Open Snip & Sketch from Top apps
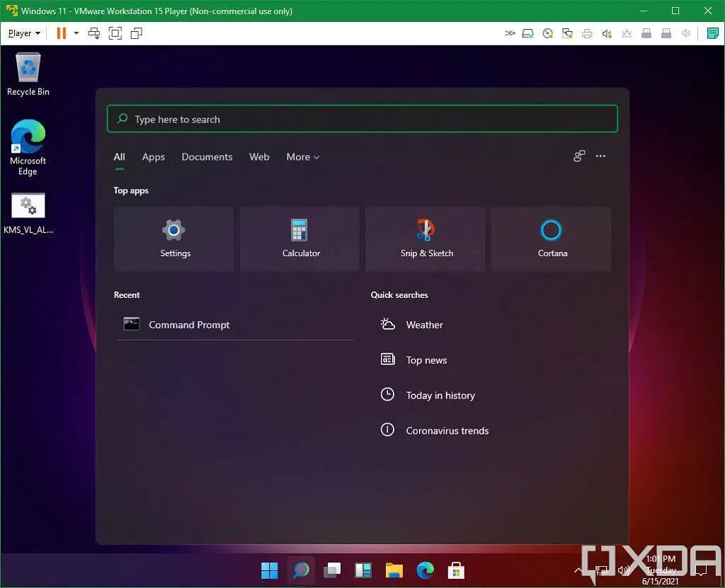The height and width of the screenshot is (588, 725). (x=426, y=238)
